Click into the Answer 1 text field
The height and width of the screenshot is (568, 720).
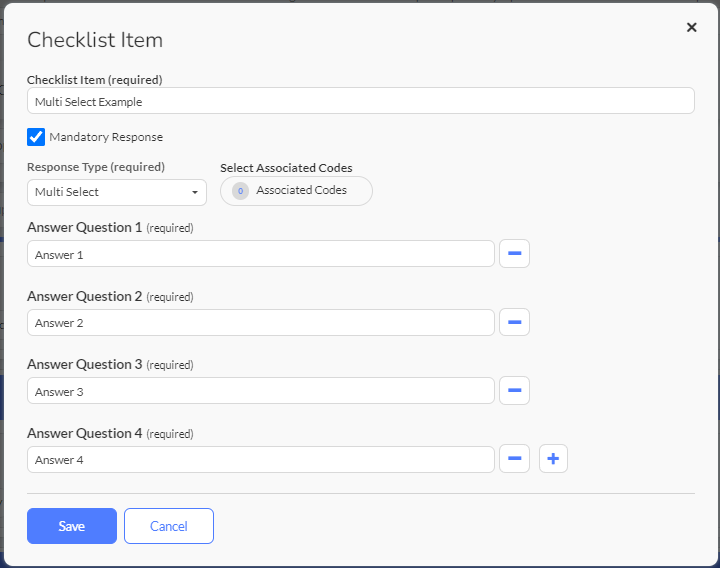(x=261, y=254)
